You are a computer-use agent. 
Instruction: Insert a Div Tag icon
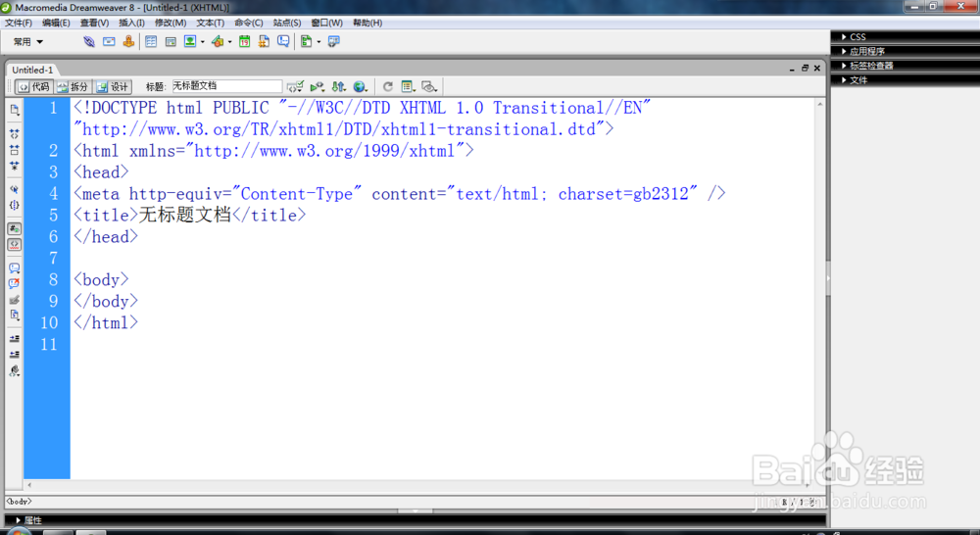click(170, 42)
